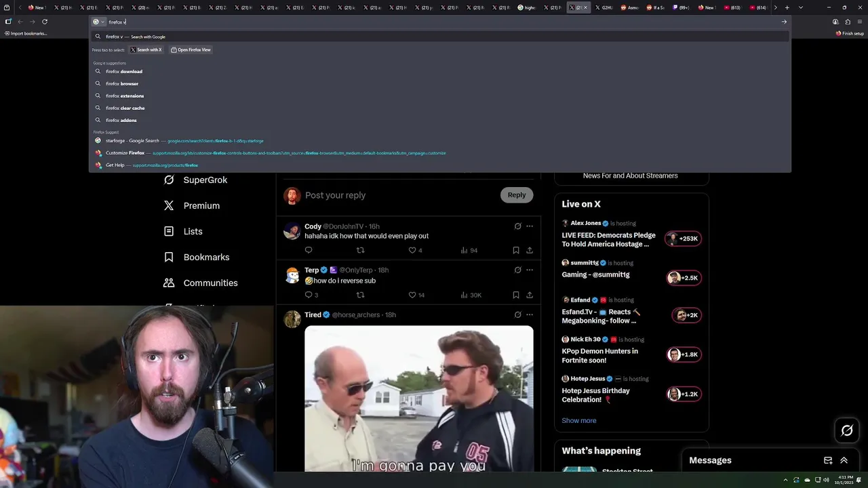Click Grok icon on Cody's reply
The height and width of the screenshot is (488, 868).
click(x=517, y=226)
